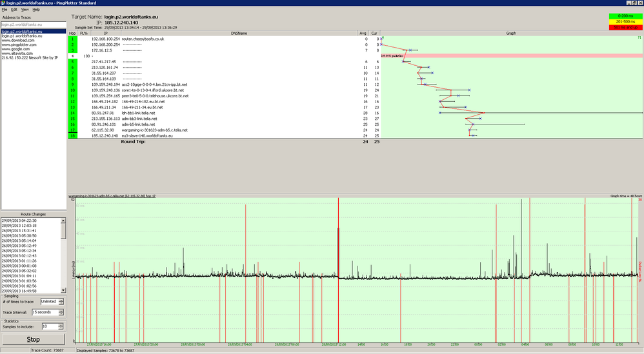Select route change 29/09/2013 04:22:30
Image resolution: width=644 pixels, height=354 pixels.
click(x=19, y=221)
